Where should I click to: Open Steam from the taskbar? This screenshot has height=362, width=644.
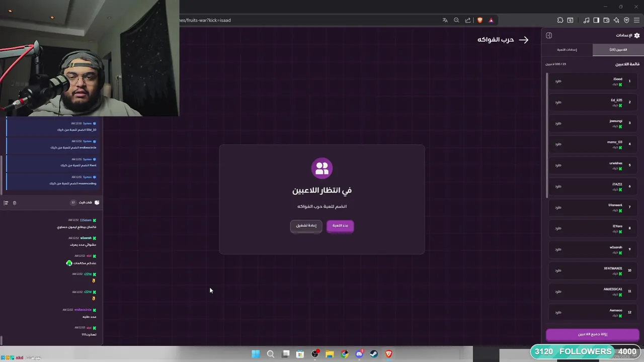(x=374, y=354)
